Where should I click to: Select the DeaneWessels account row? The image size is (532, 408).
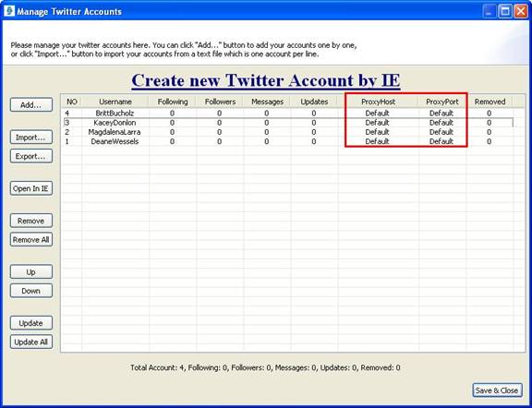pos(287,141)
